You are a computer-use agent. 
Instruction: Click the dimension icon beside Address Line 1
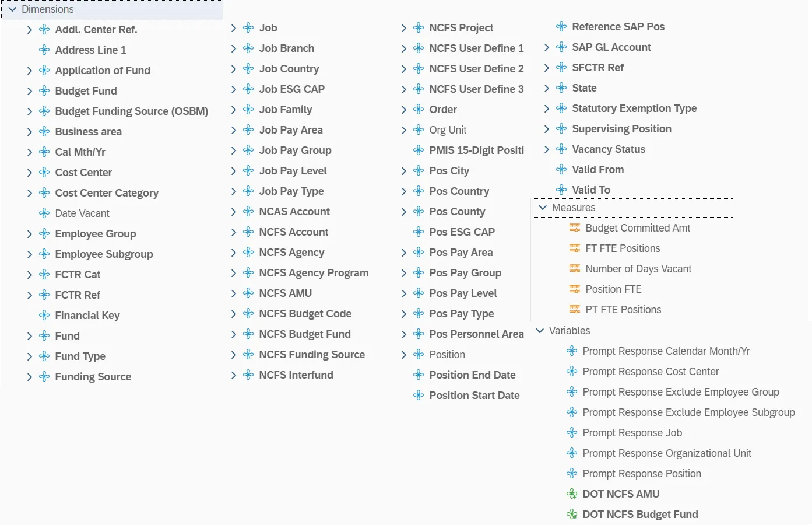(44, 50)
